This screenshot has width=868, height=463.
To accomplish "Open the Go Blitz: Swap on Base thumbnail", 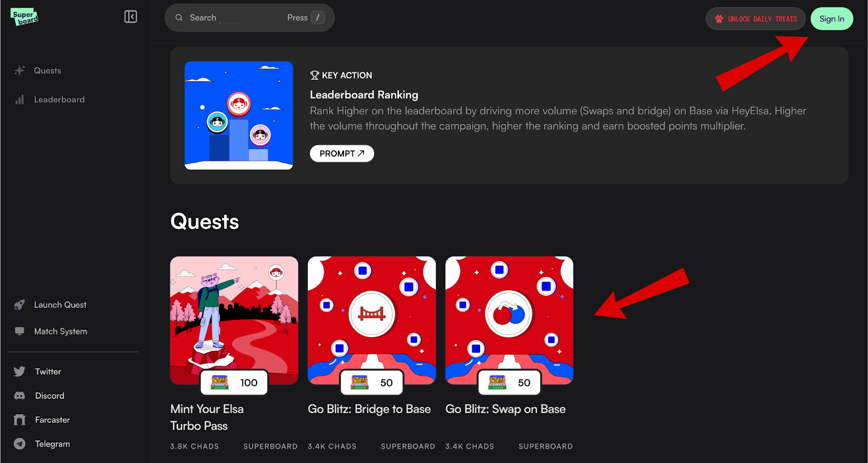I will (509, 320).
